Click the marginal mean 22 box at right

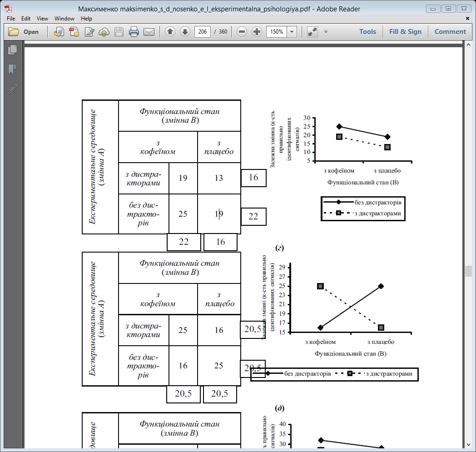pyautogui.click(x=253, y=216)
